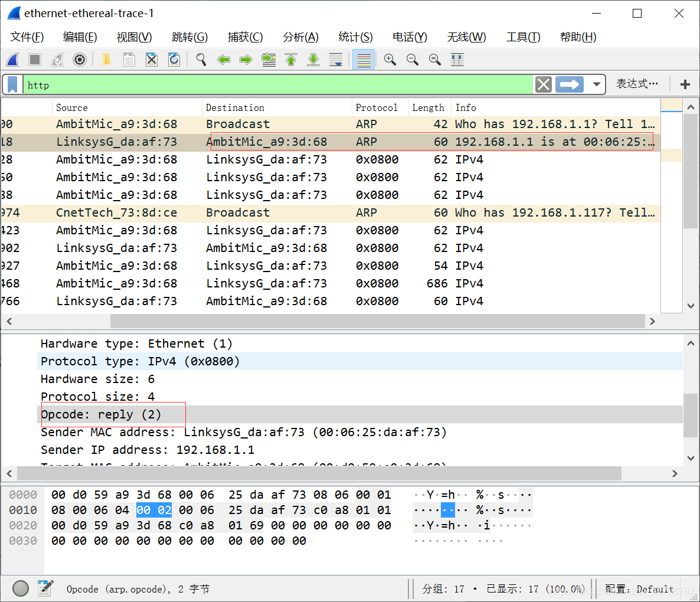Open the 视图(V) menu
700x602 pixels.
click(134, 37)
